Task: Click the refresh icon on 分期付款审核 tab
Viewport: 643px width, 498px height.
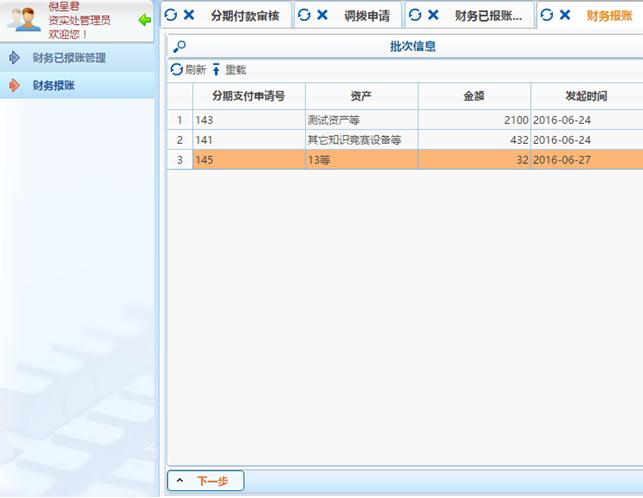Action: click(171, 15)
